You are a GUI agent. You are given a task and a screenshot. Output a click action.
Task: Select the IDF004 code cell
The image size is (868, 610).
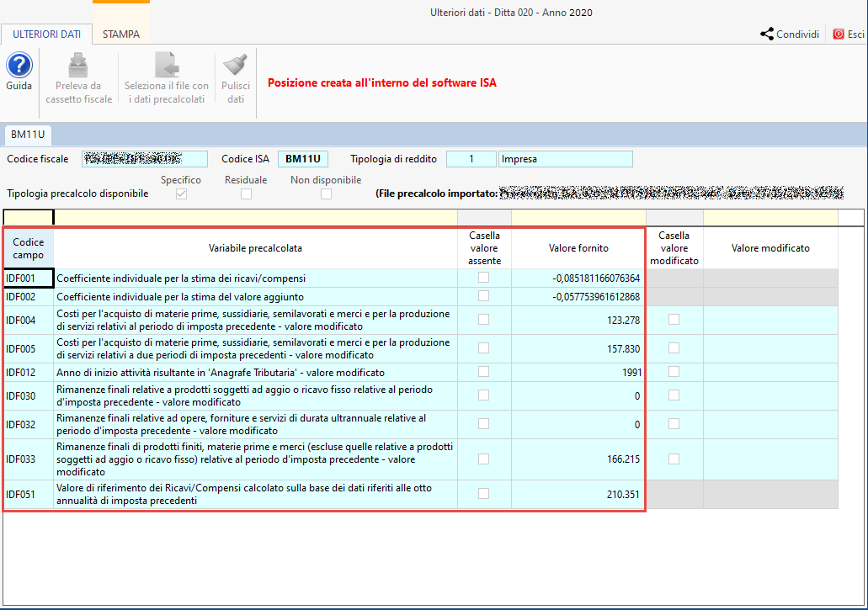tap(29, 321)
